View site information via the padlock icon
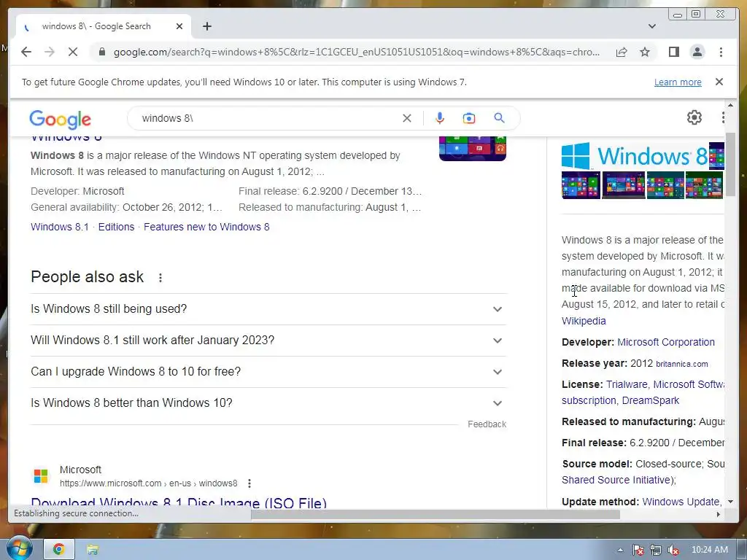 coord(101,52)
